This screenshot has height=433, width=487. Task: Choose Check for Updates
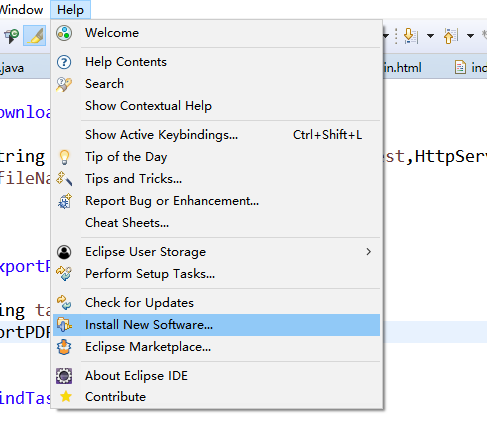pos(216,303)
